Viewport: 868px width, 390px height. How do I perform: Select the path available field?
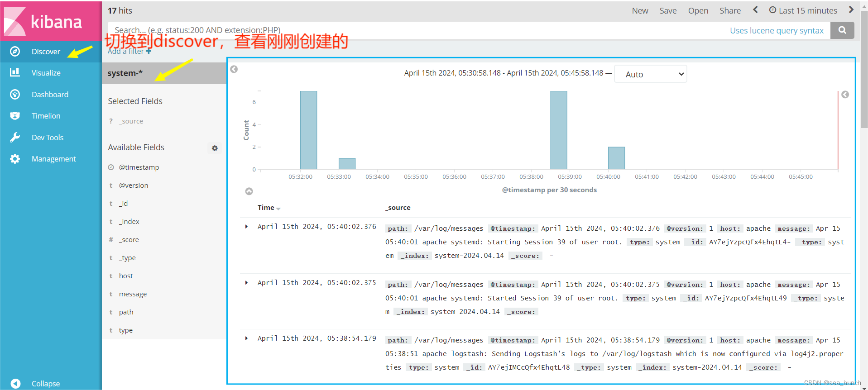tap(126, 312)
